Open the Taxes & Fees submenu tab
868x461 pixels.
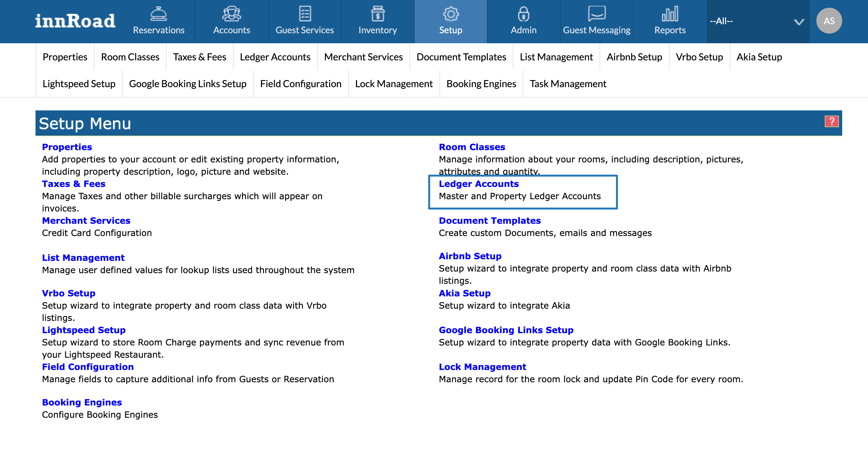[199, 57]
